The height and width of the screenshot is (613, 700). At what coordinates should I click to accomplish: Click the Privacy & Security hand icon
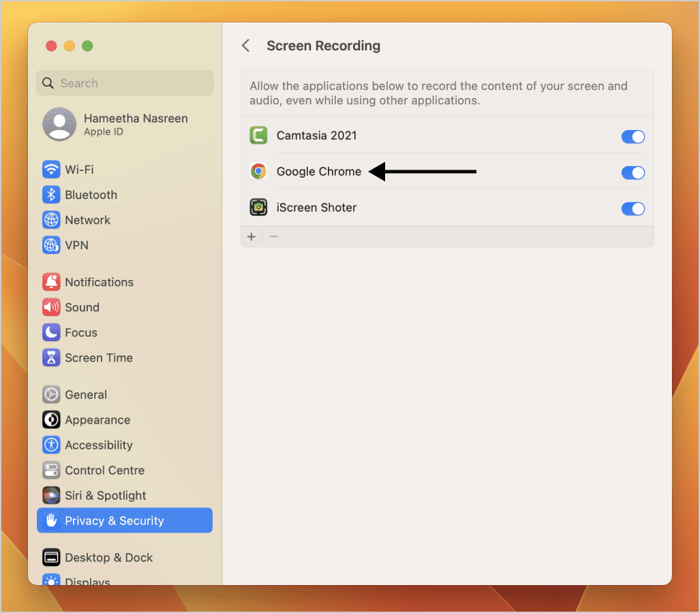[x=51, y=520]
